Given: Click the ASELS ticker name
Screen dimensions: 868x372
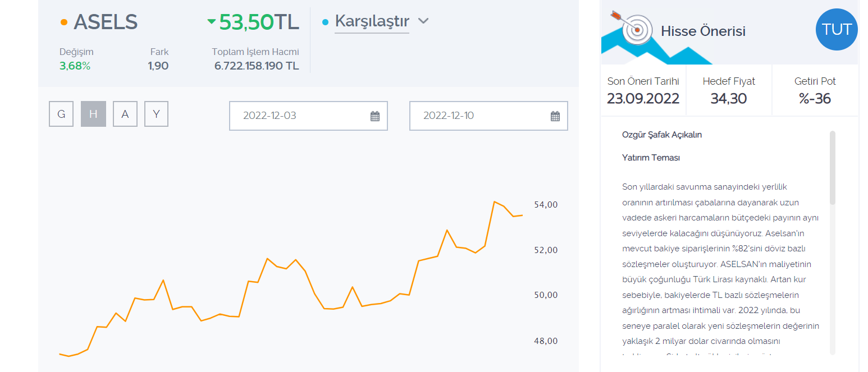Looking at the screenshot, I should pyautogui.click(x=106, y=22).
